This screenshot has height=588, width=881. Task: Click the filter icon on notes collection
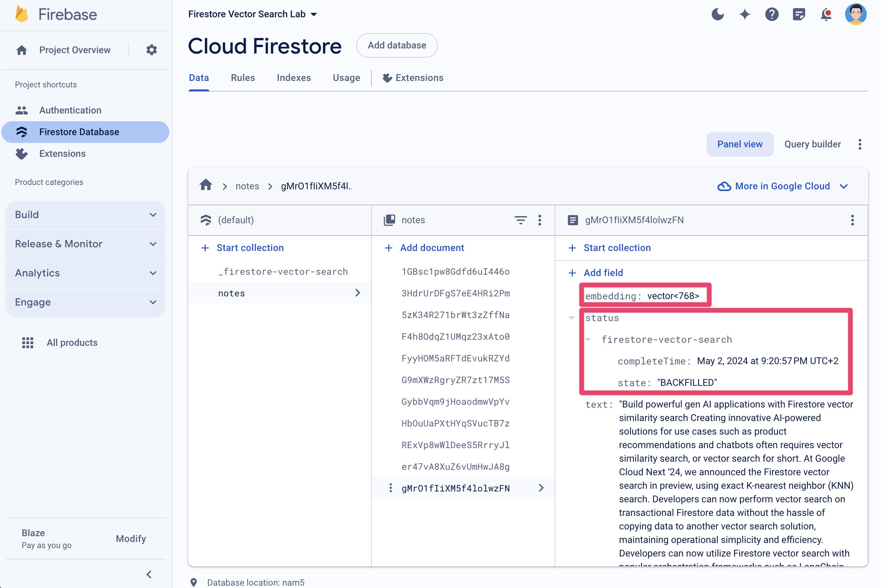521,220
